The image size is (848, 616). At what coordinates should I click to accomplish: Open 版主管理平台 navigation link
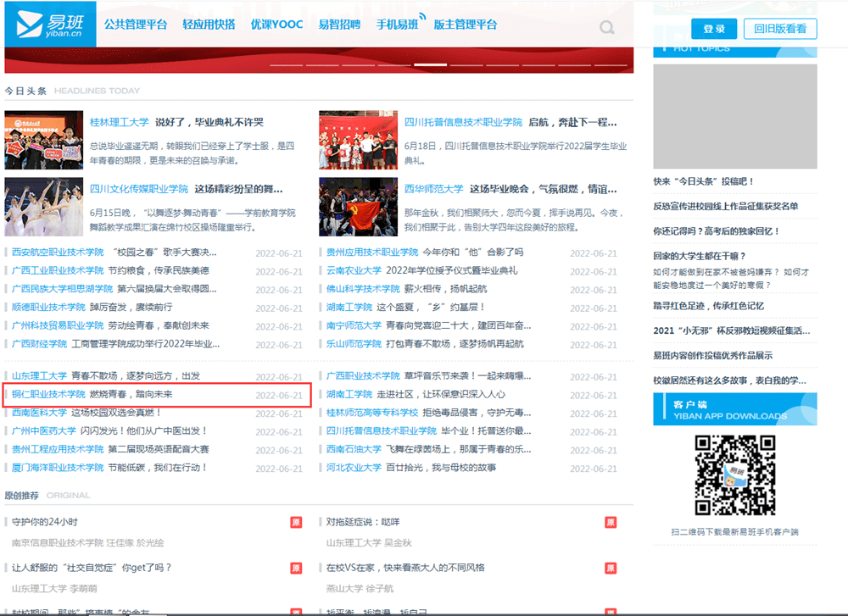pos(465,25)
